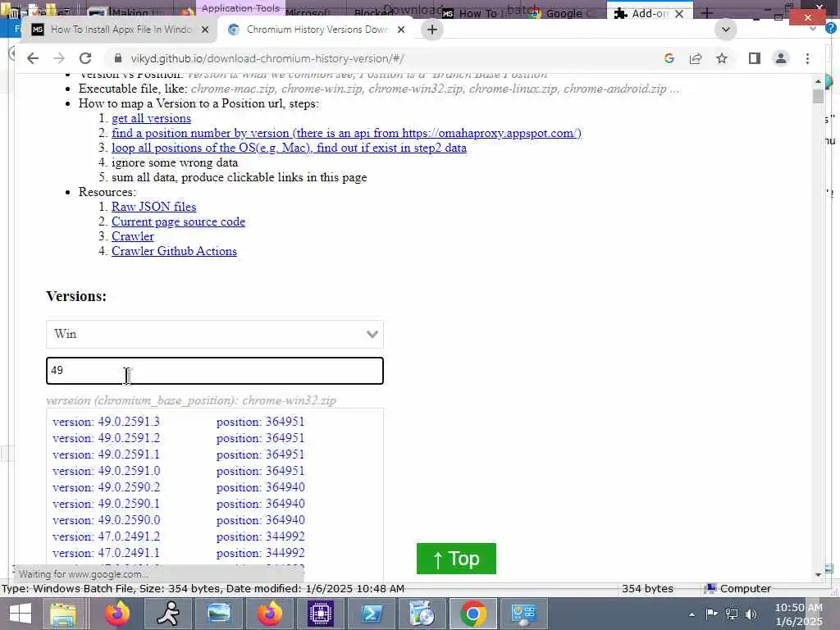This screenshot has height=630, width=840.
Task: Open version 49.0.2590.2 link
Action: 106,487
